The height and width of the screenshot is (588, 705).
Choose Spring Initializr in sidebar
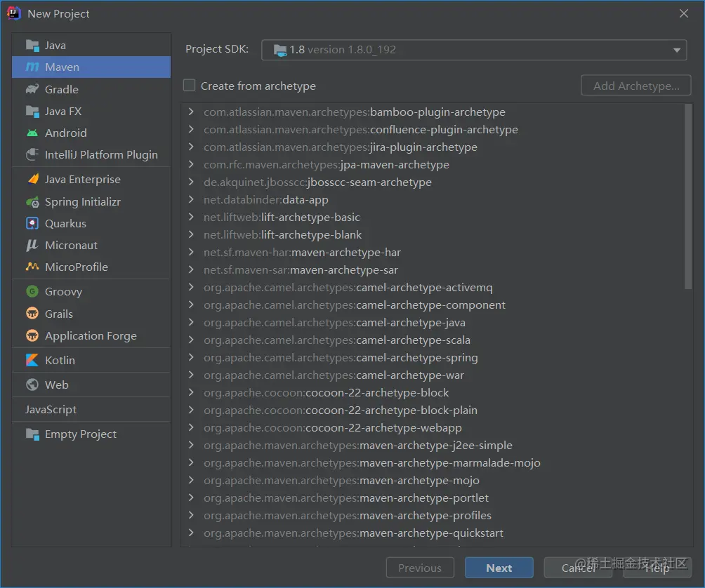point(91,202)
